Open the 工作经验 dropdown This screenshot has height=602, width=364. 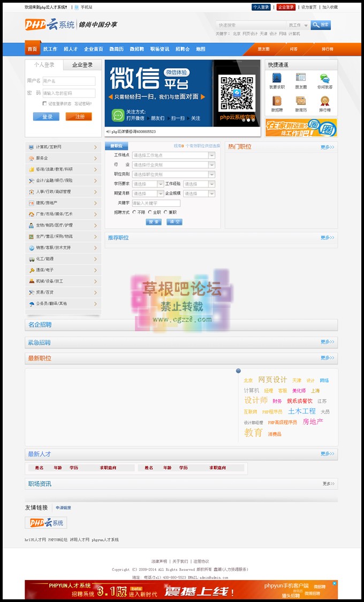click(199, 184)
